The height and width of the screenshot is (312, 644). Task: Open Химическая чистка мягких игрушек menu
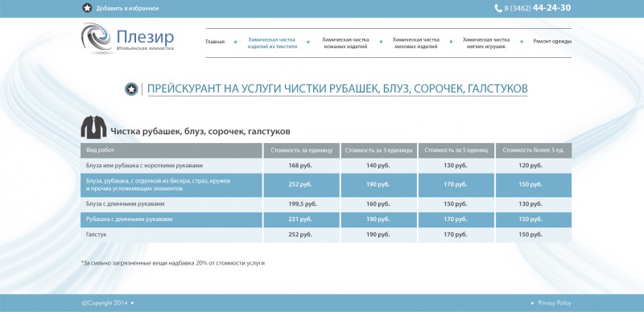pyautogui.click(x=486, y=43)
